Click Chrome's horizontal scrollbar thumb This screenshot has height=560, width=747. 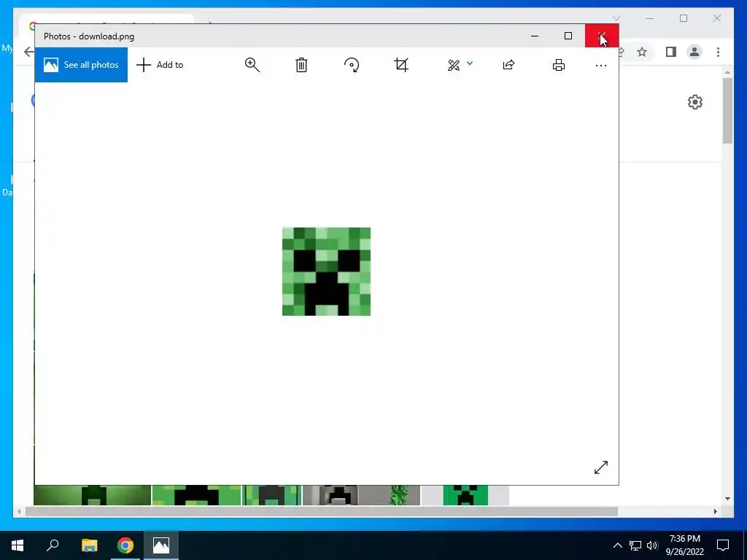pos(322,511)
